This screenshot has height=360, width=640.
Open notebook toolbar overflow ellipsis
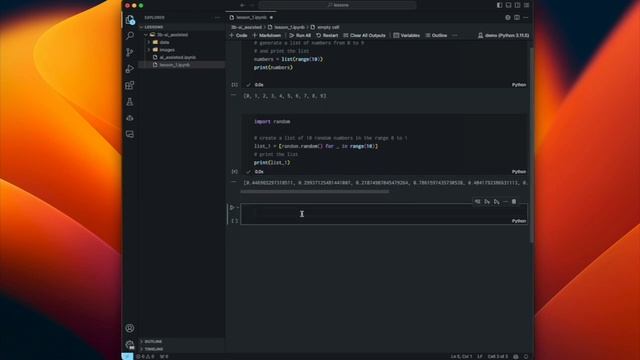(x=455, y=36)
